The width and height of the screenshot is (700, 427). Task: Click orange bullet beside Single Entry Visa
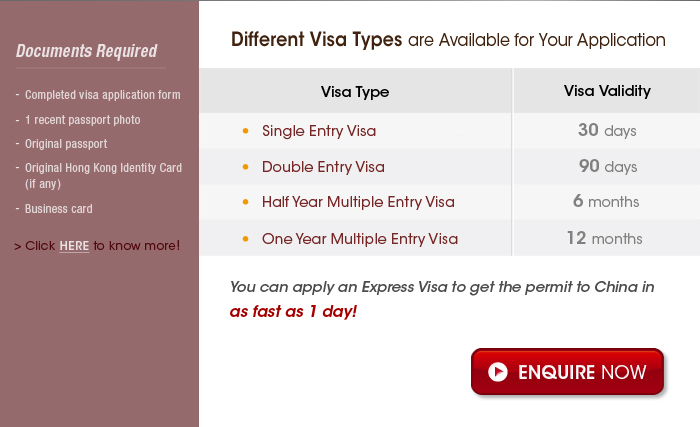(245, 131)
